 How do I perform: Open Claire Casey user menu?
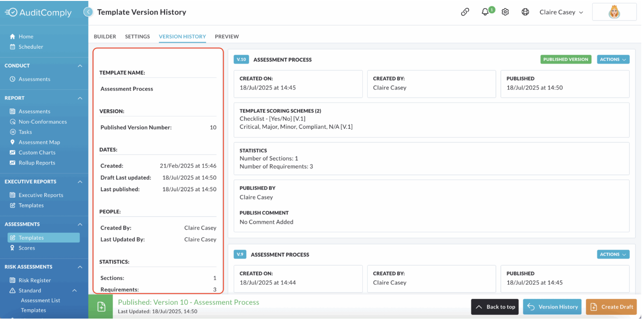click(x=561, y=12)
